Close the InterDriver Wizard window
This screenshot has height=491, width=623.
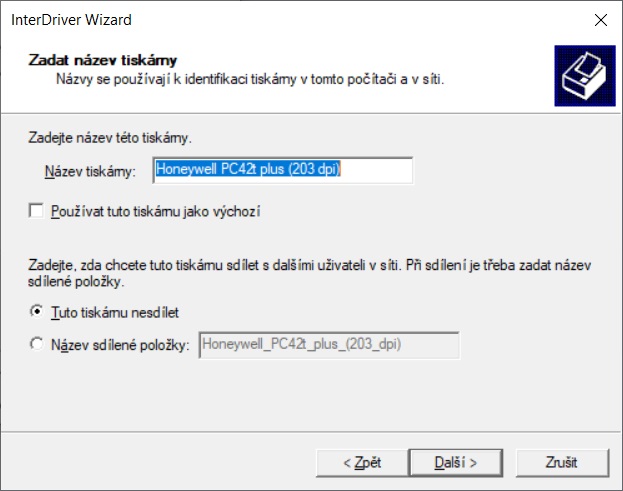(x=601, y=20)
